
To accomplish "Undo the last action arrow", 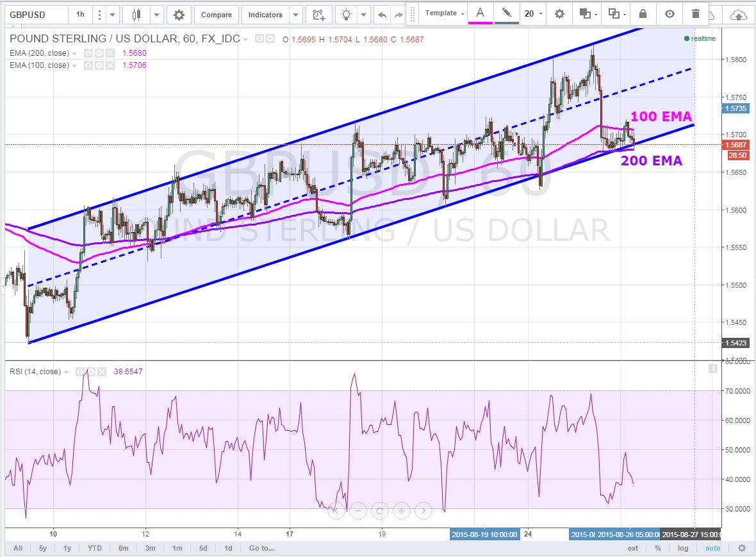I will click(x=382, y=14).
